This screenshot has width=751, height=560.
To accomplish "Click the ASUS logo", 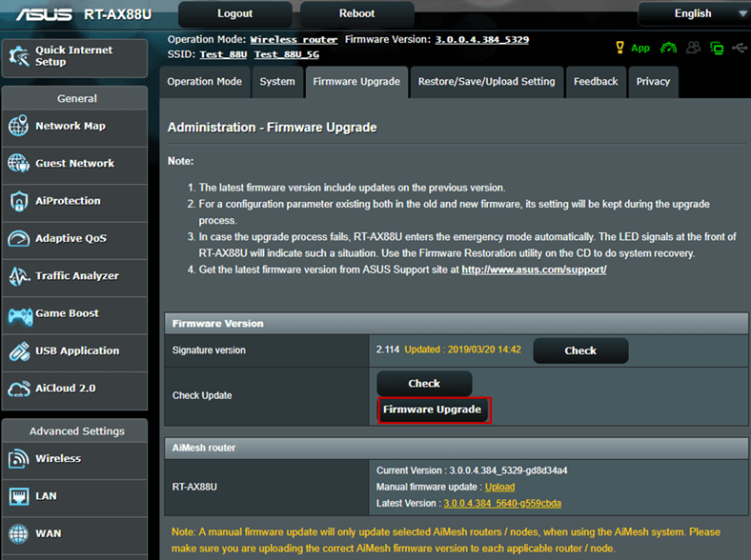I will [44, 14].
